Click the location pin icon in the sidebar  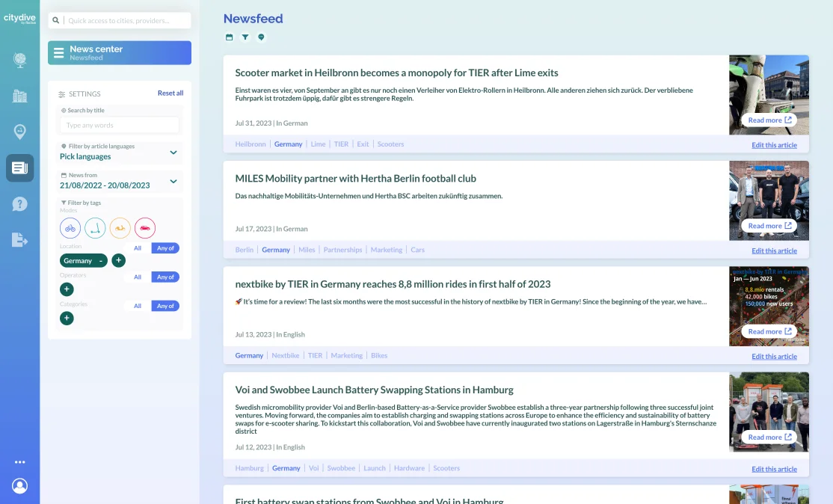pyautogui.click(x=19, y=132)
